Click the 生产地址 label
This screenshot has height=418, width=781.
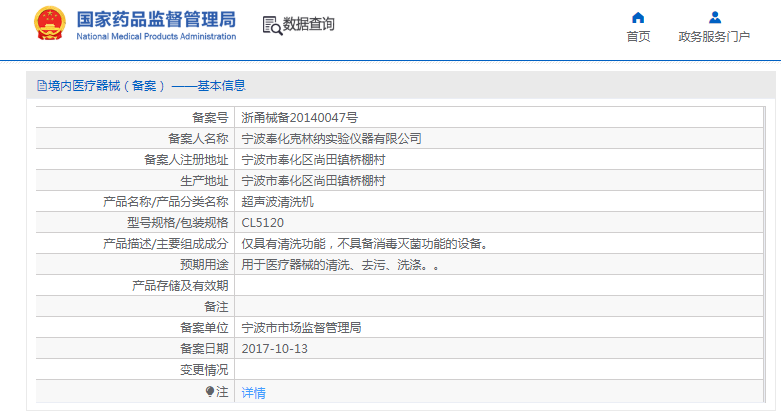coord(204,181)
